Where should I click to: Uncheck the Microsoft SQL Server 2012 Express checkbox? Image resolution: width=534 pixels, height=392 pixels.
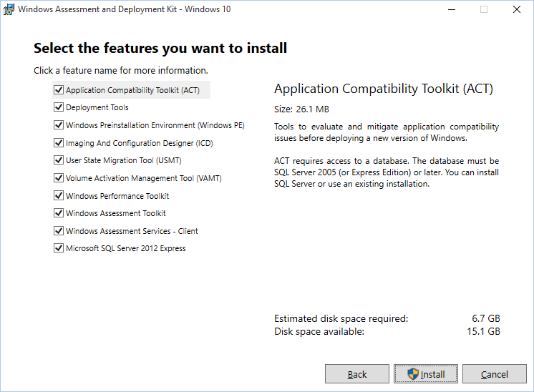[x=59, y=248]
